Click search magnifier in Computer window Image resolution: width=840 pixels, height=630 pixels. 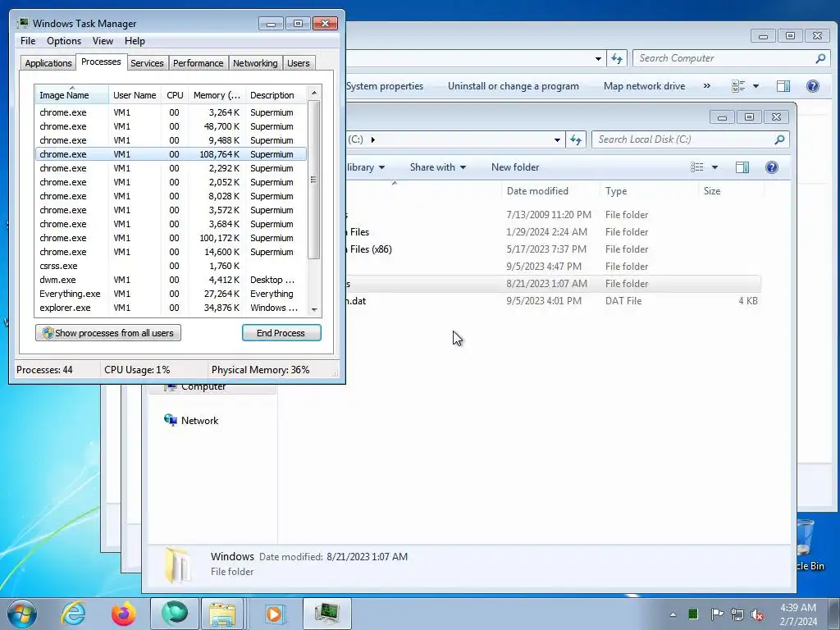coord(820,58)
